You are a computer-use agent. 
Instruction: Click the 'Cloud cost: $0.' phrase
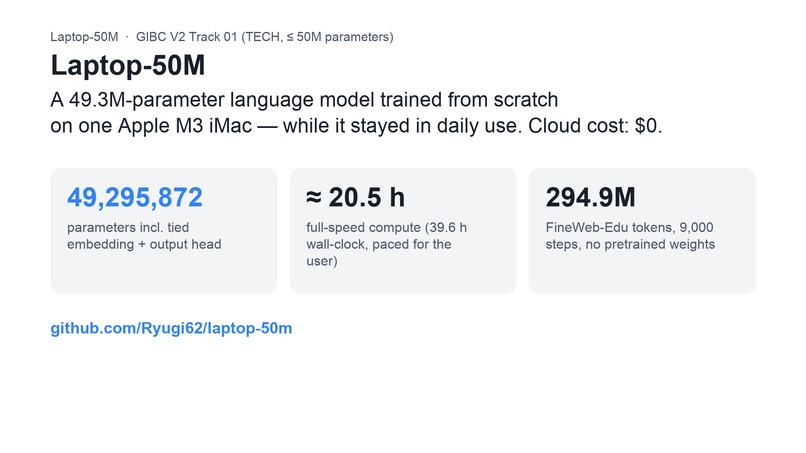point(595,126)
